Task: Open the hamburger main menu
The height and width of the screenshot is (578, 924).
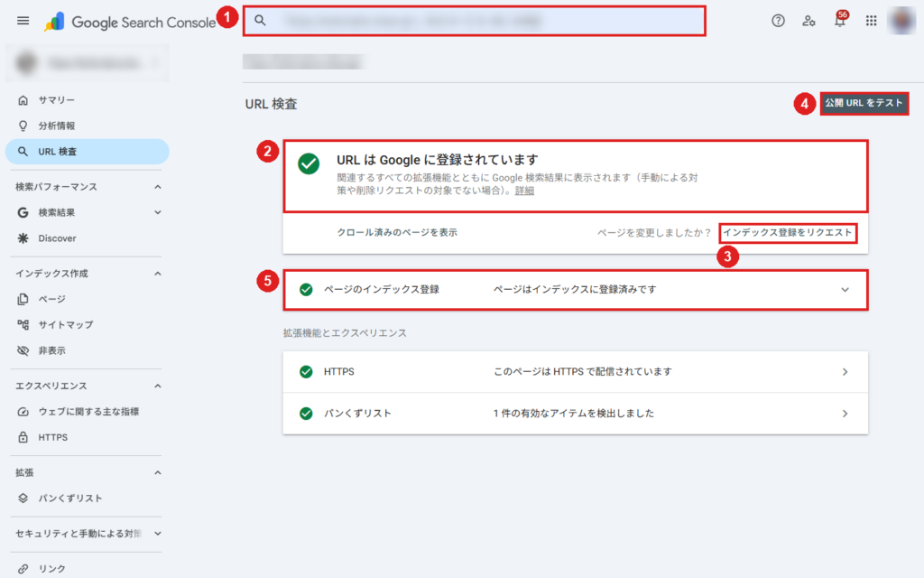Action: click(23, 22)
